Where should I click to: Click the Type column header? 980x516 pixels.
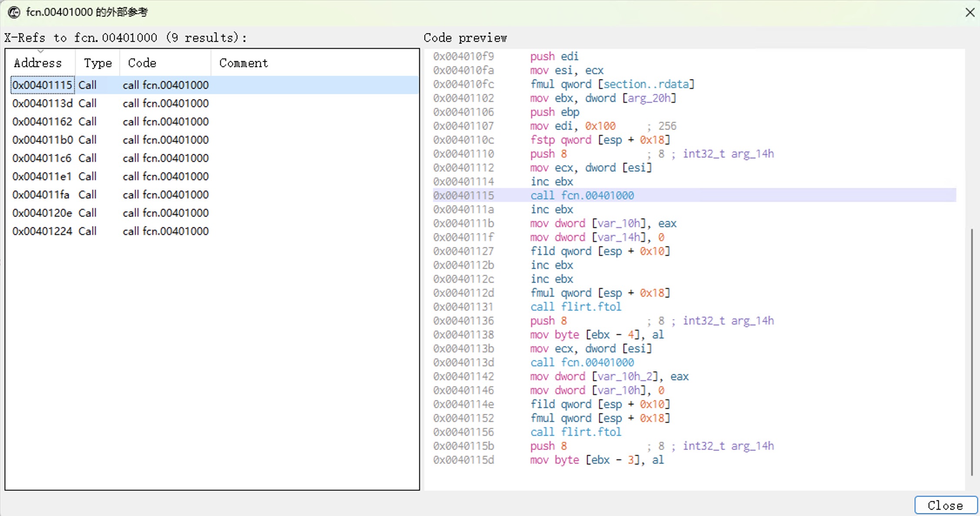tap(97, 63)
